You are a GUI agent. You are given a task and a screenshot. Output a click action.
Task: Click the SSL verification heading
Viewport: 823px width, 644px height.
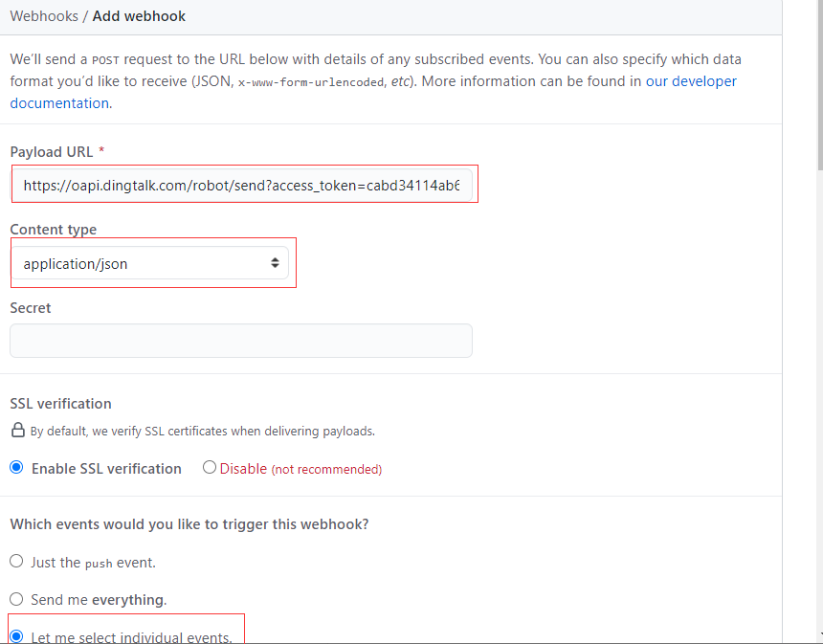61,404
